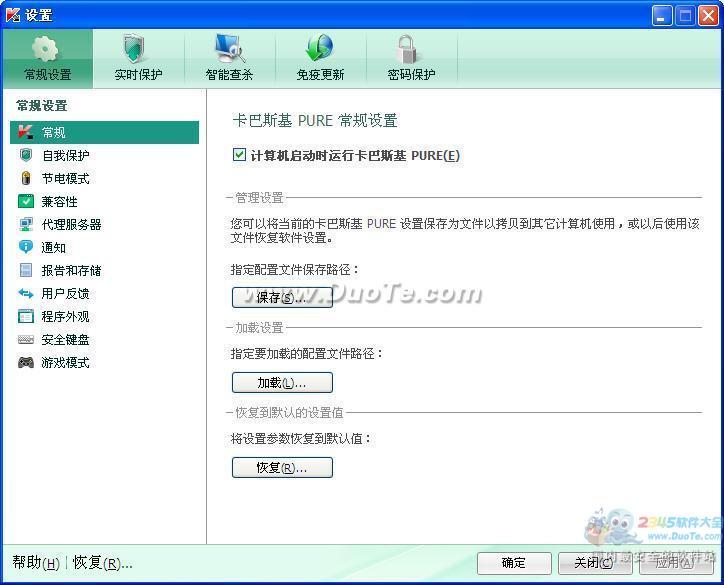Switch to the 智能查杀 tab

click(229, 59)
